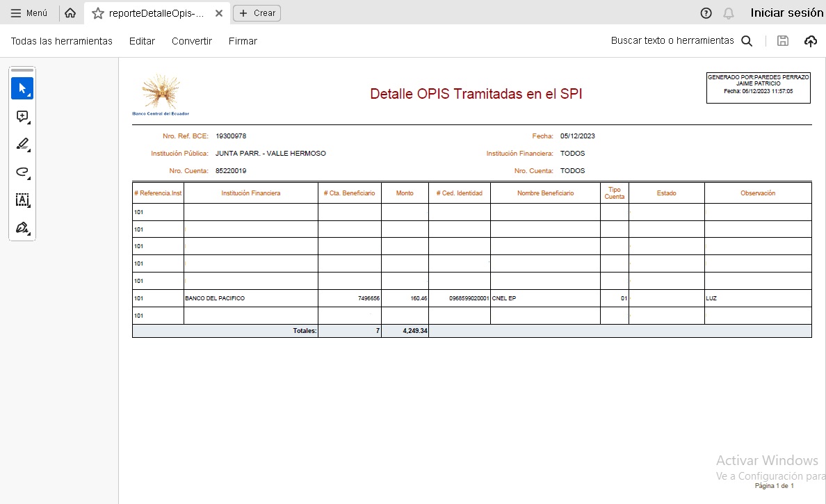
Task: Close the reporteDetalleOpis tab
Action: click(219, 13)
